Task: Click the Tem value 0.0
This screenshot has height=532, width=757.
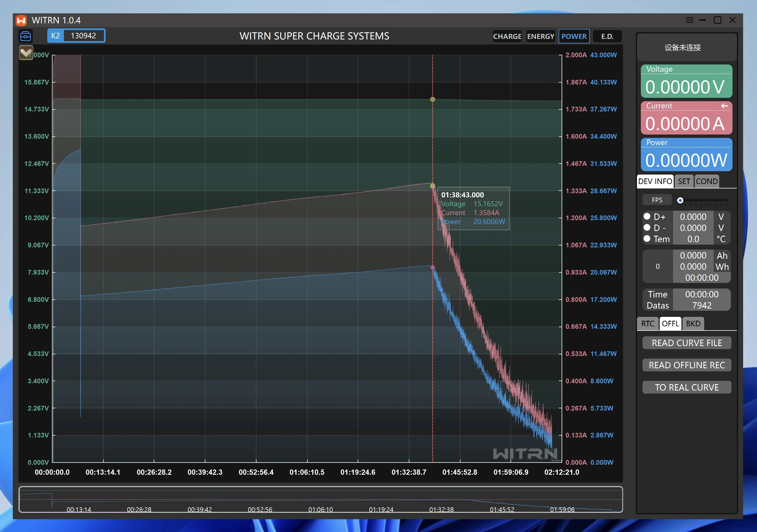Action: (x=693, y=239)
